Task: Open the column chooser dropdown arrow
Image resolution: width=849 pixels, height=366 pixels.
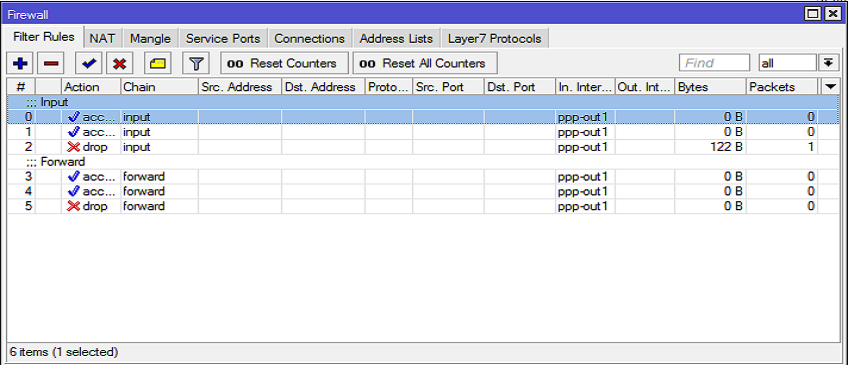Action: click(831, 87)
